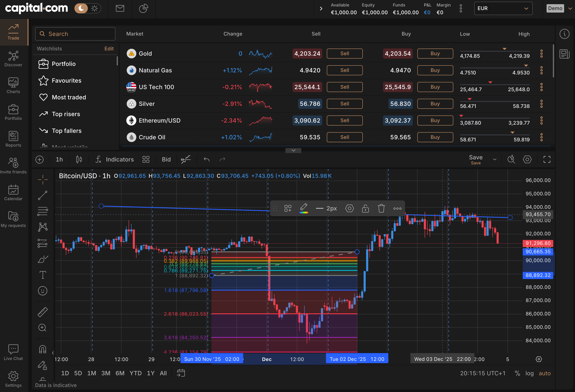Toggle auto scale on price axis

[544, 373]
